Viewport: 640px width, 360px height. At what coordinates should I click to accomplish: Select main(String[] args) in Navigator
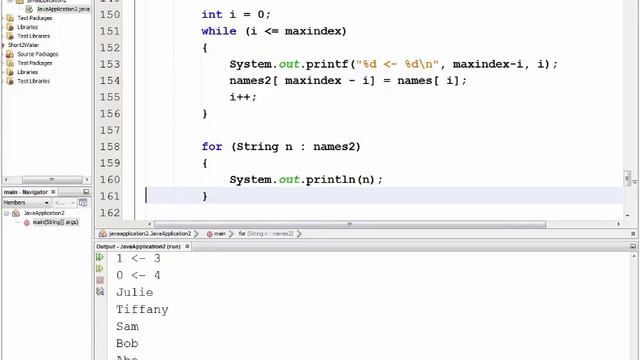(55, 222)
